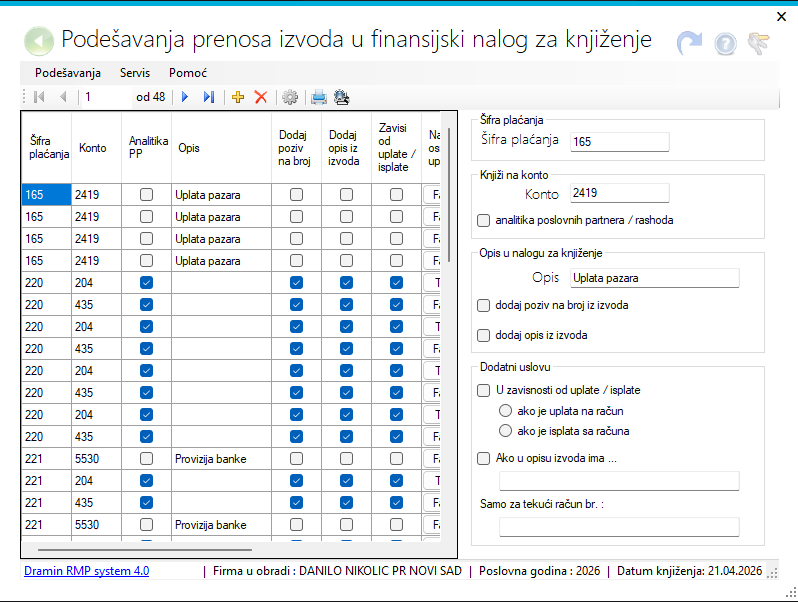Click the Konto input field with 2419

pos(619,193)
